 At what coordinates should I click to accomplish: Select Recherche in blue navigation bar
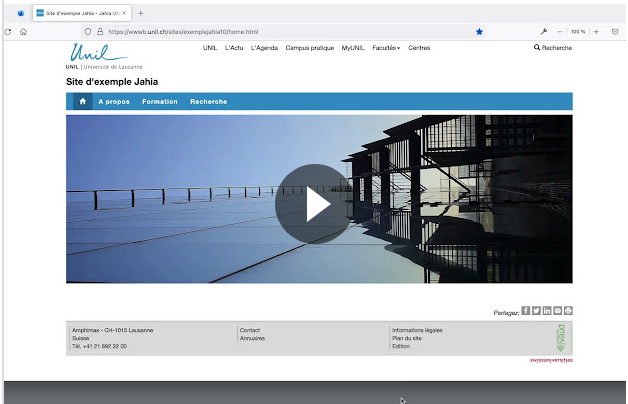[208, 101]
